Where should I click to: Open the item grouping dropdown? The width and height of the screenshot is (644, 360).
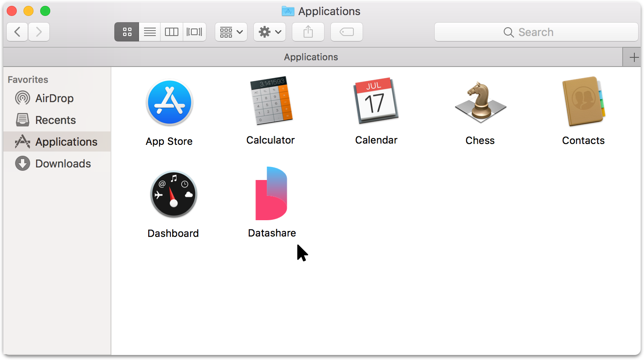[x=231, y=32]
